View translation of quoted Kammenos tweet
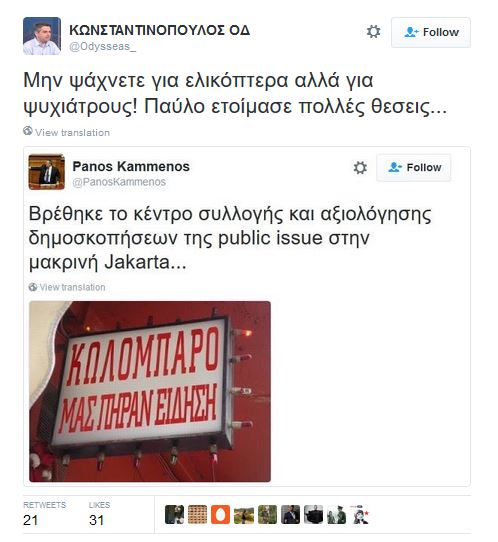 point(72,287)
